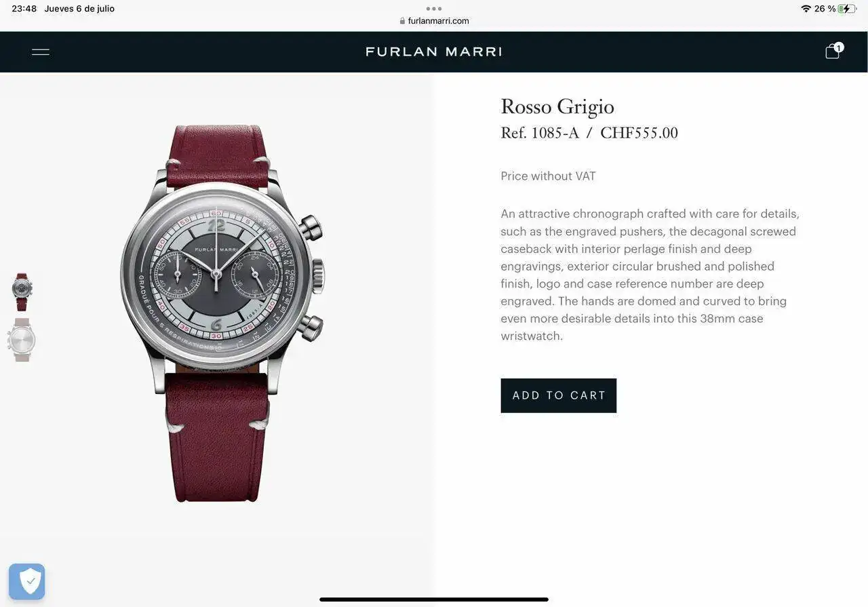Click the Price without VAT note
The height and width of the screenshot is (607, 868).
click(x=548, y=176)
